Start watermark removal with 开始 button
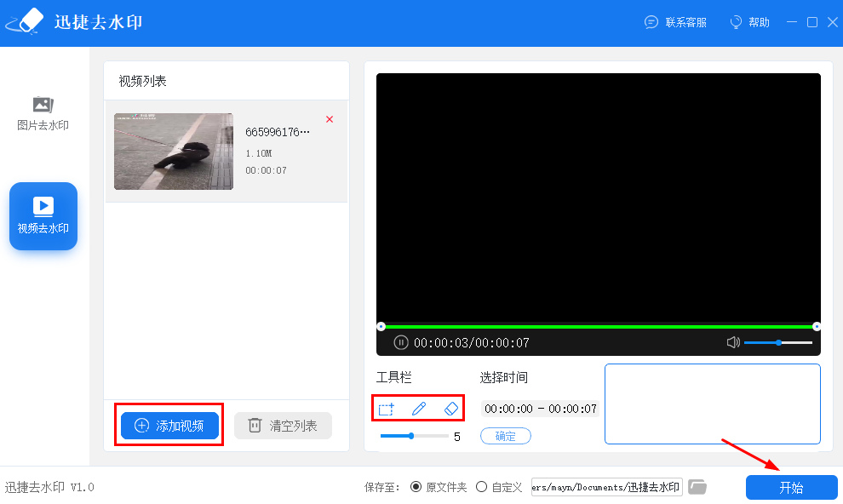 (x=791, y=487)
